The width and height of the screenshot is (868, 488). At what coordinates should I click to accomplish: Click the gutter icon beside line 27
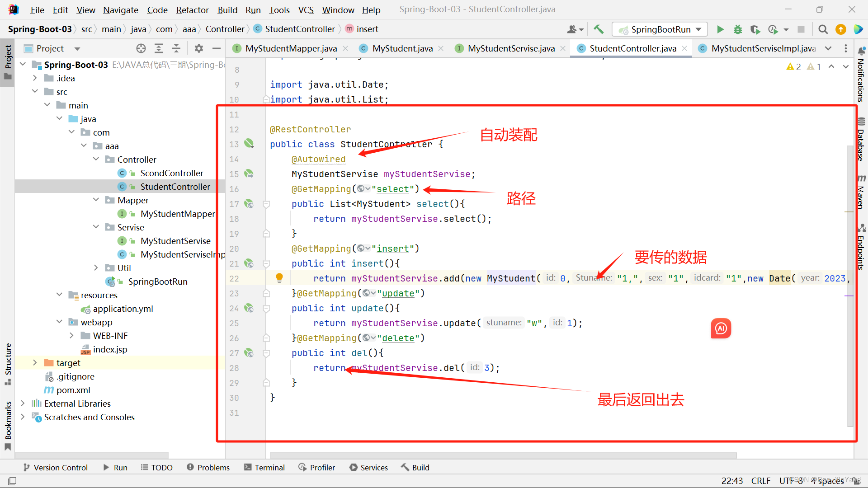click(x=249, y=353)
